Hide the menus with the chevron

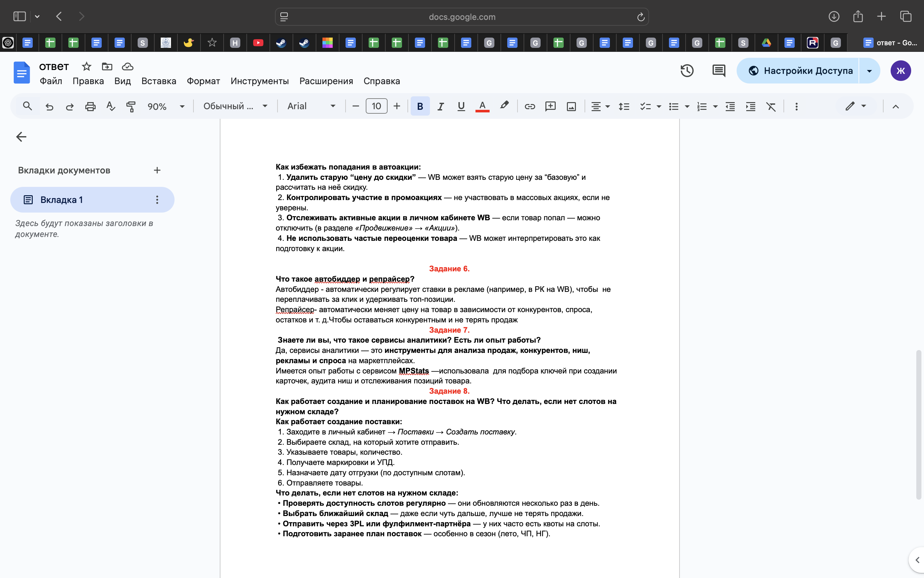[896, 106]
